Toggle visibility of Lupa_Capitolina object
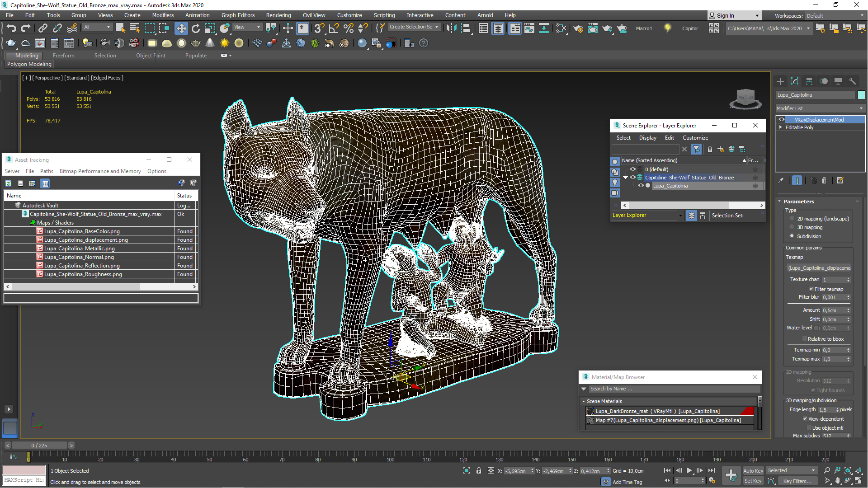This screenshot has width=868, height=488. pos(641,186)
